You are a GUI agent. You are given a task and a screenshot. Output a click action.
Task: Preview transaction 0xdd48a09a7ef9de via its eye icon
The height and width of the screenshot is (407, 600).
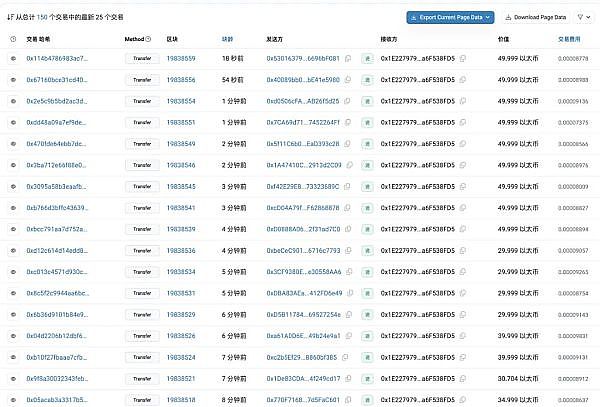[x=13, y=122]
